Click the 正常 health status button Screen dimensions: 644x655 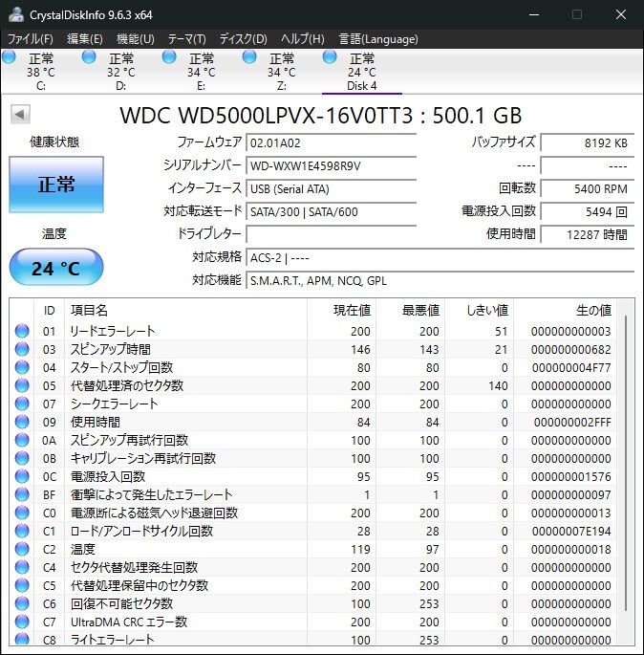tap(56, 185)
